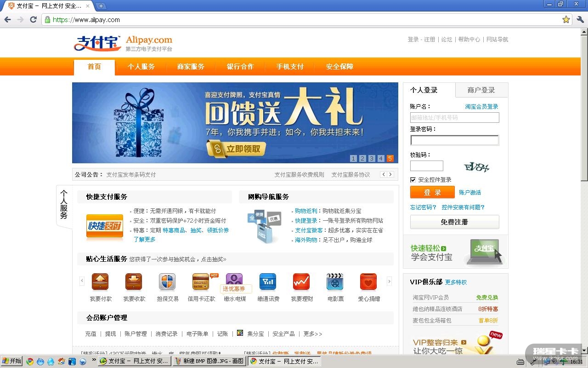Click the 网购导航 shopping bag icon

pos(264,226)
